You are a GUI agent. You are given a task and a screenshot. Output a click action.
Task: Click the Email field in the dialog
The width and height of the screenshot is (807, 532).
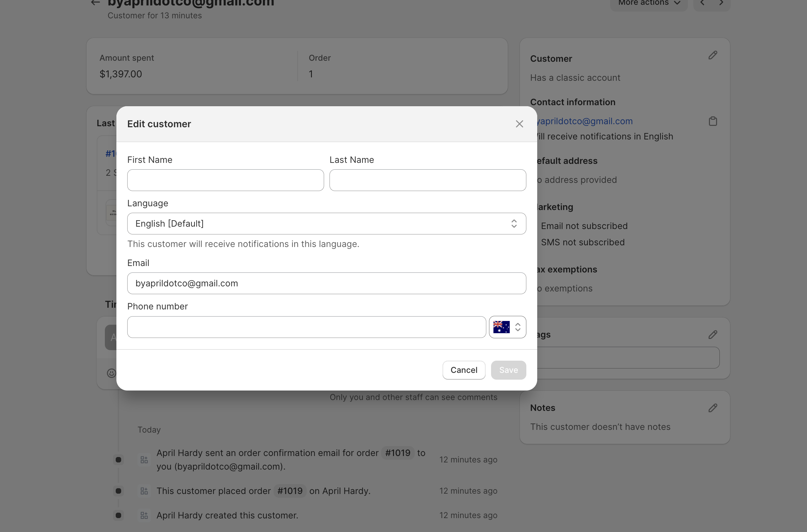click(326, 283)
